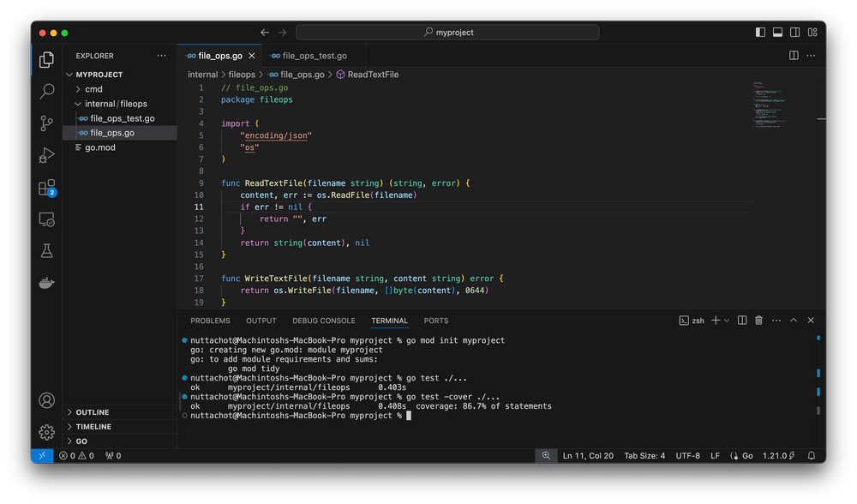
Task: Switch to the file_ops_test.go tab
Action: click(309, 55)
